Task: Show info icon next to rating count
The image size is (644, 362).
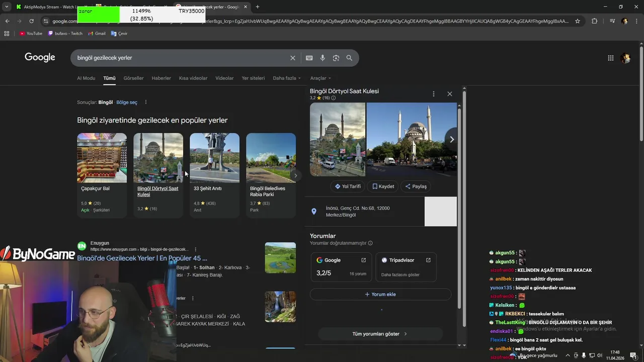Action: [x=333, y=98]
